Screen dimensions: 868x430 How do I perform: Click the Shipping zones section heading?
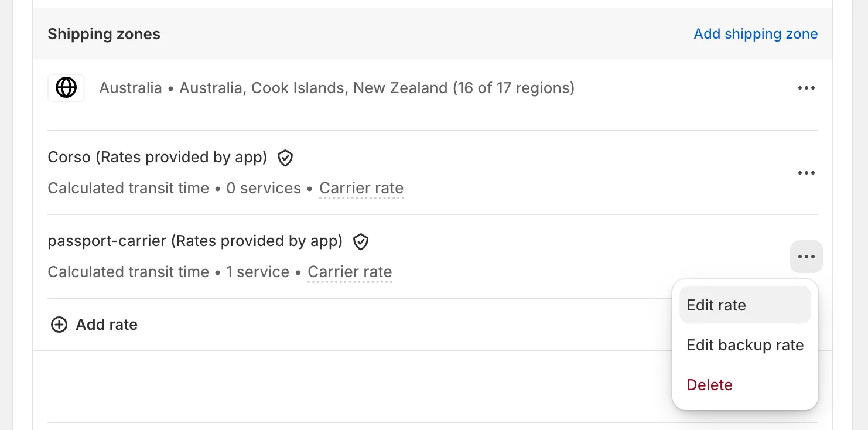pyautogui.click(x=104, y=34)
